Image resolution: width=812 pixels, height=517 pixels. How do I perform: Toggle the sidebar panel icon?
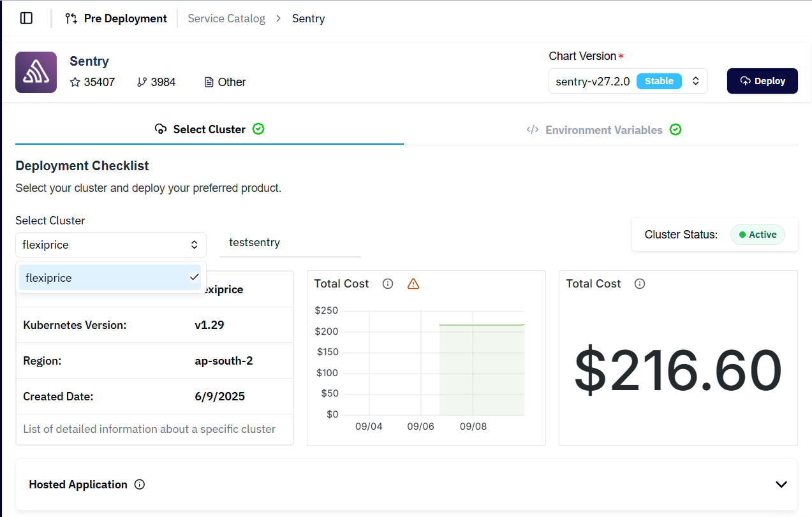26,18
